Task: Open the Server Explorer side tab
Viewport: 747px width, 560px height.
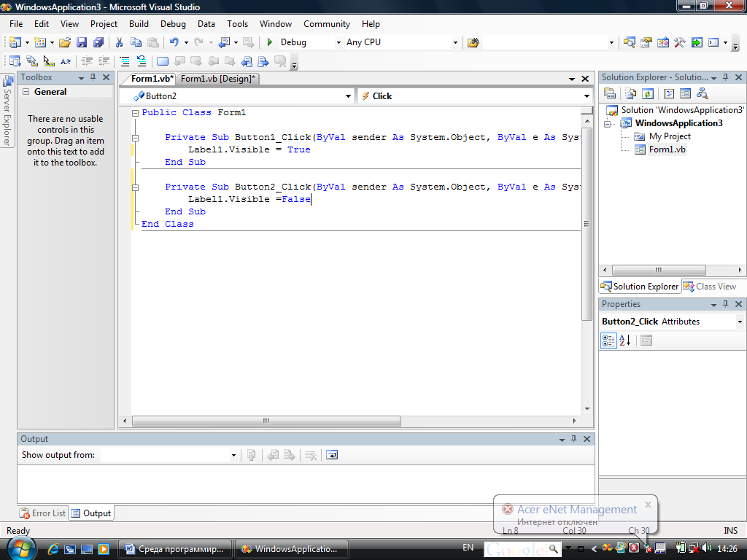Action: pyautogui.click(x=7, y=112)
